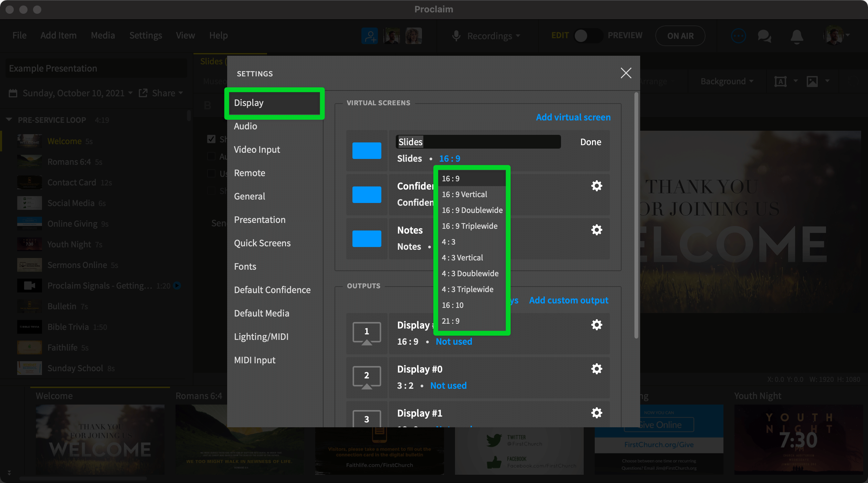
Task: Click the Welcome slide thumbnail at bottom
Action: (100, 439)
